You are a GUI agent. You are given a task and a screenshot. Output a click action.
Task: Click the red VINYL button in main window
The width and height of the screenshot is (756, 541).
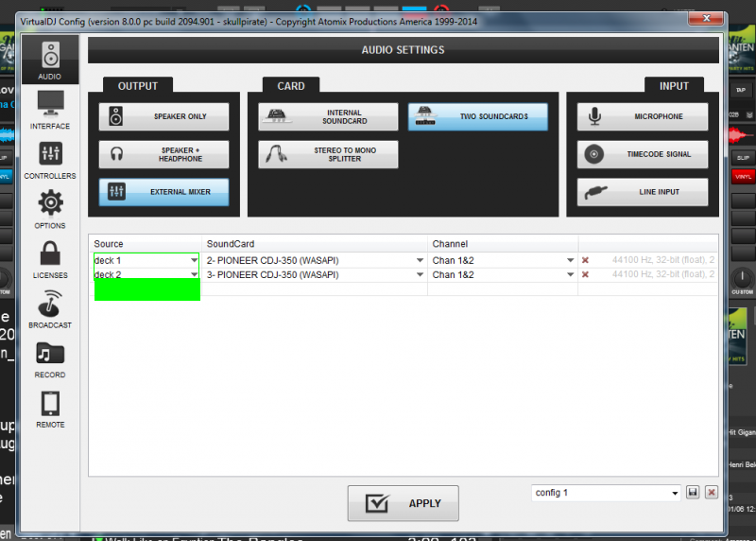pyautogui.click(x=743, y=176)
